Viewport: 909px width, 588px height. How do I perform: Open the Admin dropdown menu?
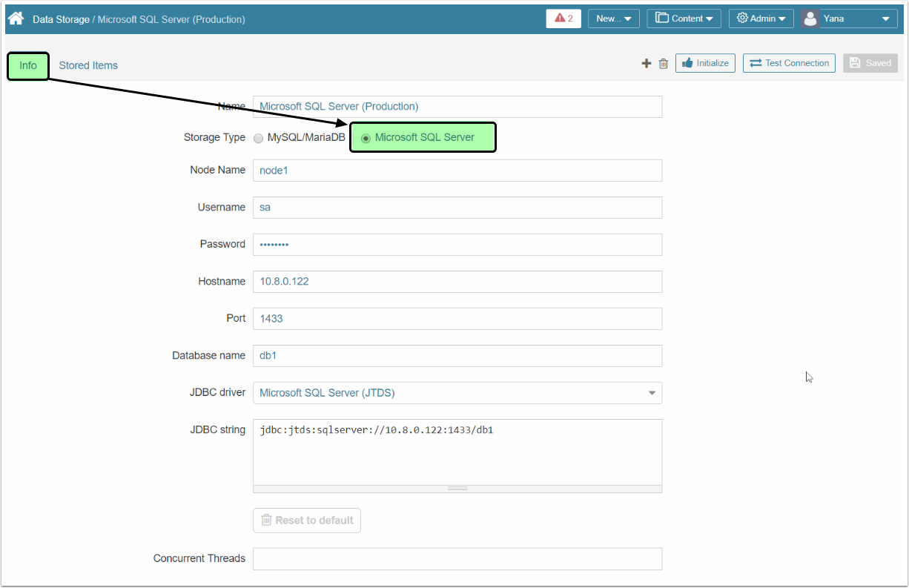[761, 19]
